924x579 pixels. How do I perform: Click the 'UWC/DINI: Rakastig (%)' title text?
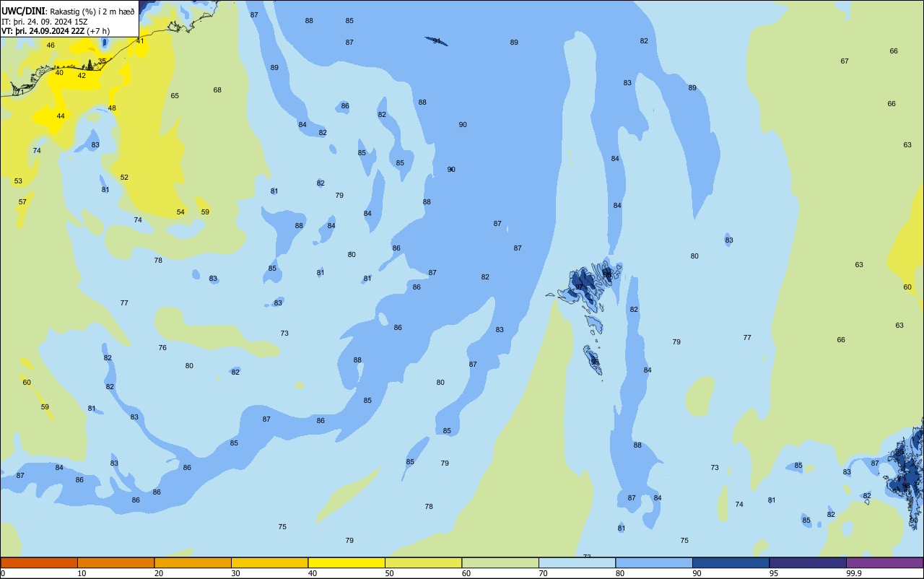click(68, 12)
